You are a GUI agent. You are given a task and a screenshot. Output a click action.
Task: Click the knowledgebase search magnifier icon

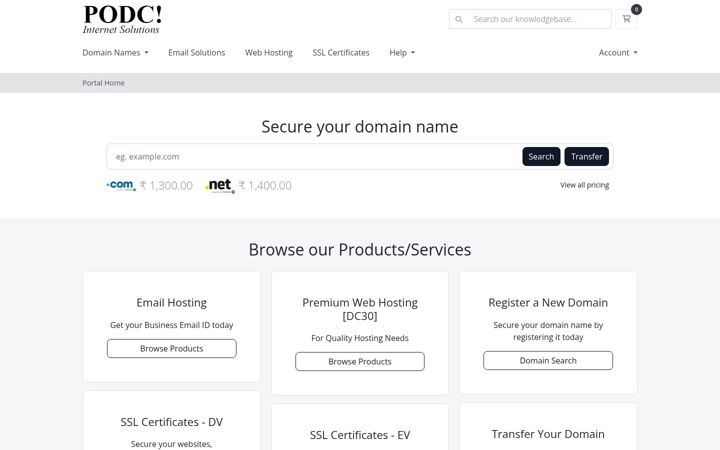[x=459, y=19]
